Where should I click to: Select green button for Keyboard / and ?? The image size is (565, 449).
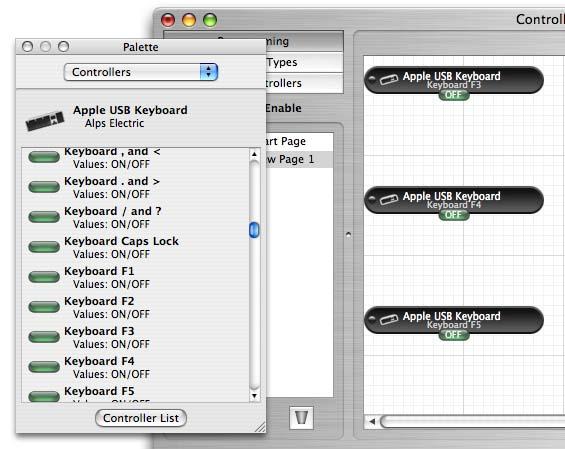pos(44,217)
